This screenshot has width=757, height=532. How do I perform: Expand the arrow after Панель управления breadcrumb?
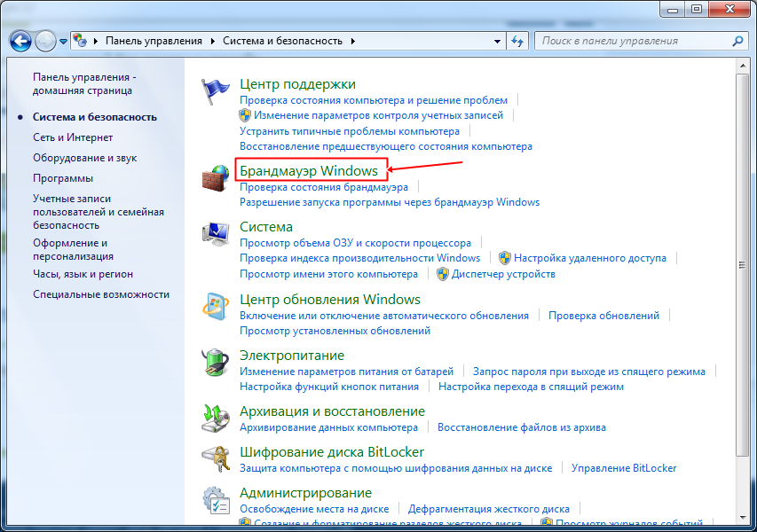tap(213, 41)
